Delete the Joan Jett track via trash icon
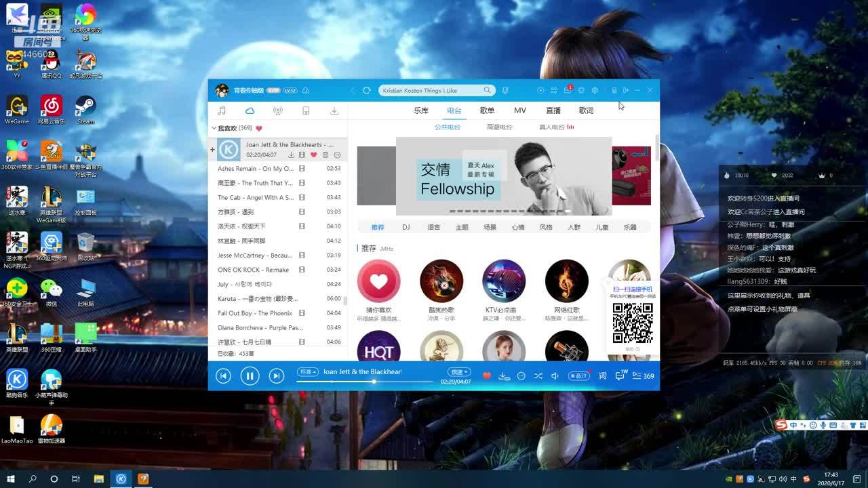Screen dimensions: 868x488 [325, 155]
